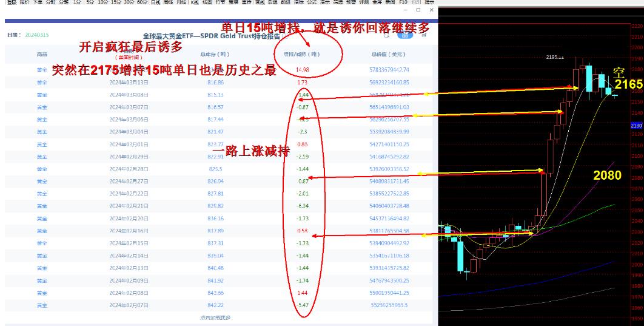Open the 预警 alerts item
The width and height of the screenshot is (644, 326).
point(351,2)
